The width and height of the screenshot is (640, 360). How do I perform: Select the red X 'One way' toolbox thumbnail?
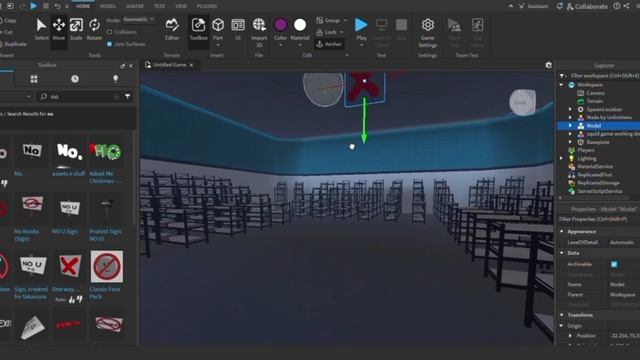69,267
